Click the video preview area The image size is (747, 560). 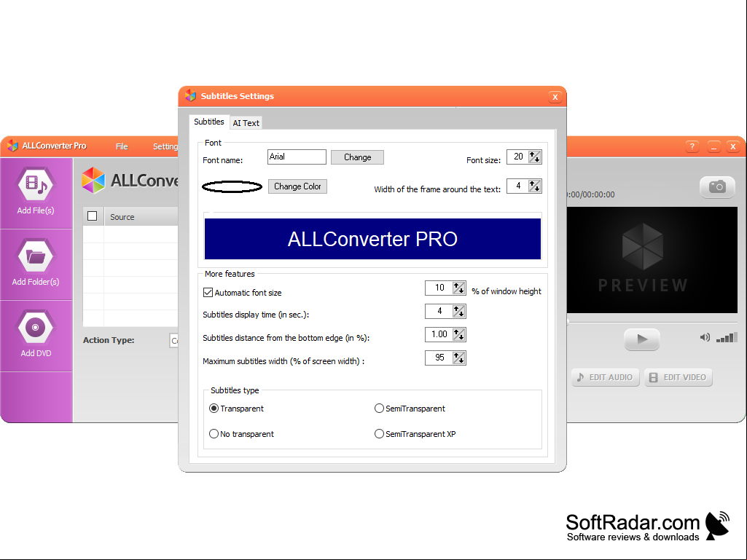point(652,260)
